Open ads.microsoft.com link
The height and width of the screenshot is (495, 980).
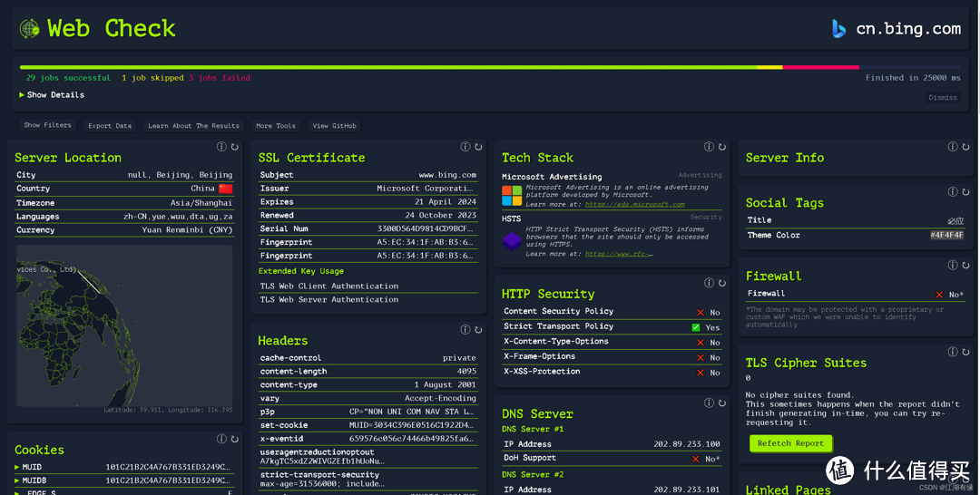pyautogui.click(x=634, y=204)
